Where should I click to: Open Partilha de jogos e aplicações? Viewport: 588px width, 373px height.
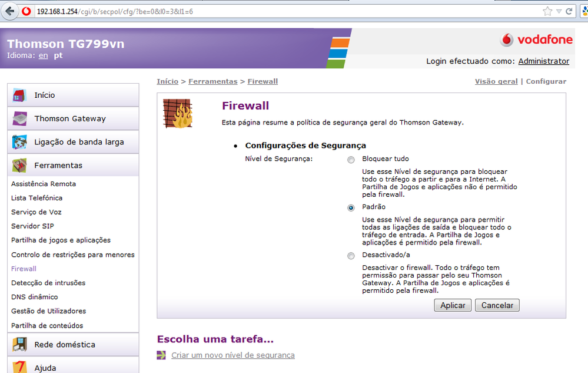(61, 240)
